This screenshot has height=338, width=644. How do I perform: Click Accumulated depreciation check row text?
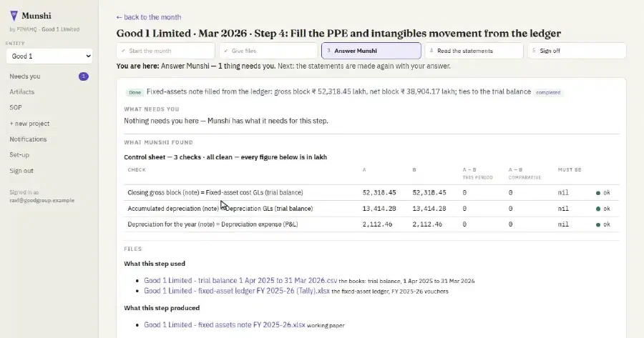(220, 209)
